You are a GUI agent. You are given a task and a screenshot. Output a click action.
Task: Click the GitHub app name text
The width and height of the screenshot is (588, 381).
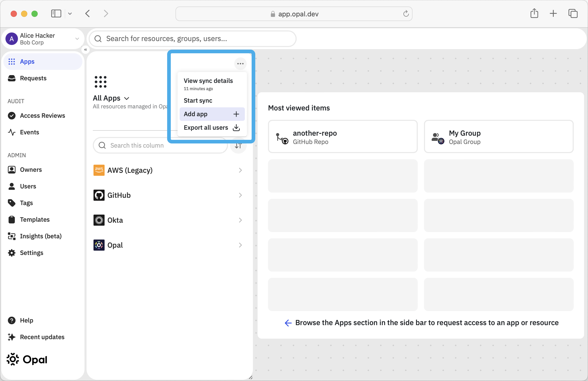119,195
